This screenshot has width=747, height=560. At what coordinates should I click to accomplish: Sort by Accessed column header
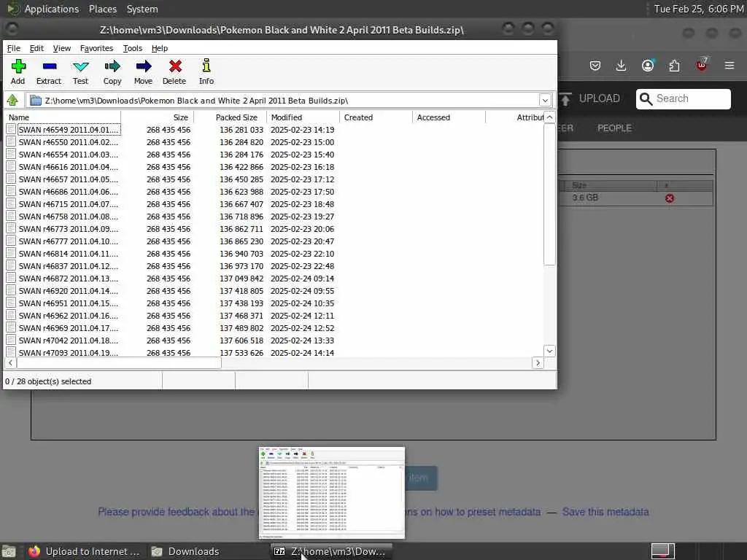click(x=449, y=117)
